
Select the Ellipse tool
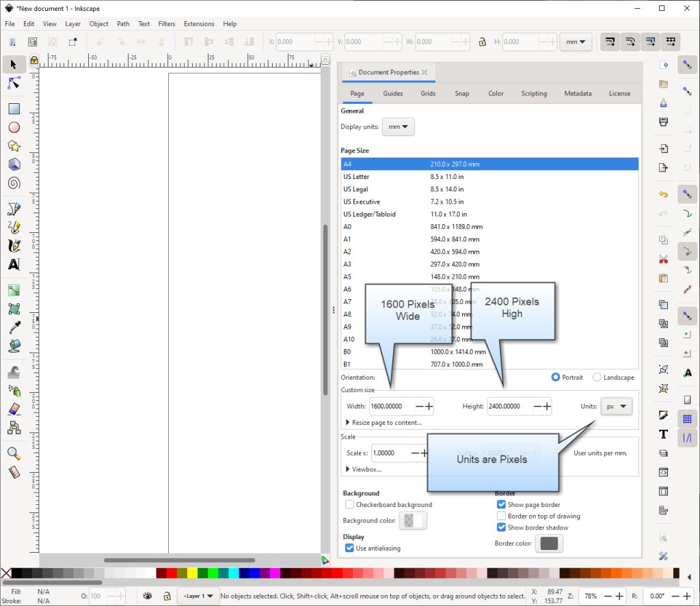click(14, 128)
